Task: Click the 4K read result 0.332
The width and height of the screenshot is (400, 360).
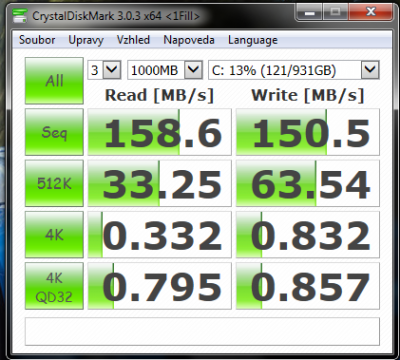Action: (x=159, y=235)
